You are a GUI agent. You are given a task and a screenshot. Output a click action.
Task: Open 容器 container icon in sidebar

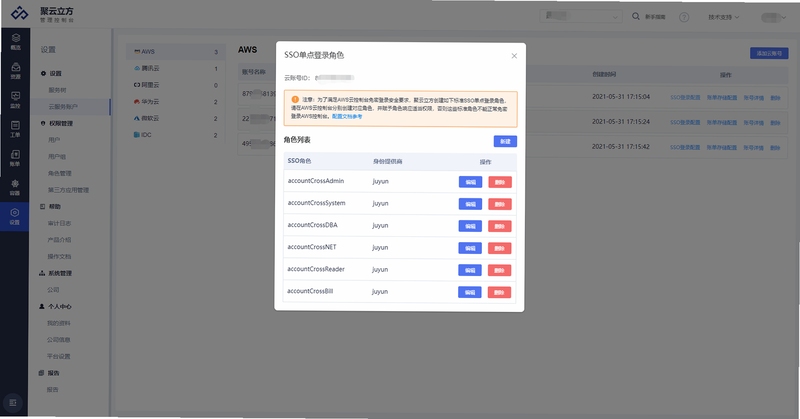[15, 187]
